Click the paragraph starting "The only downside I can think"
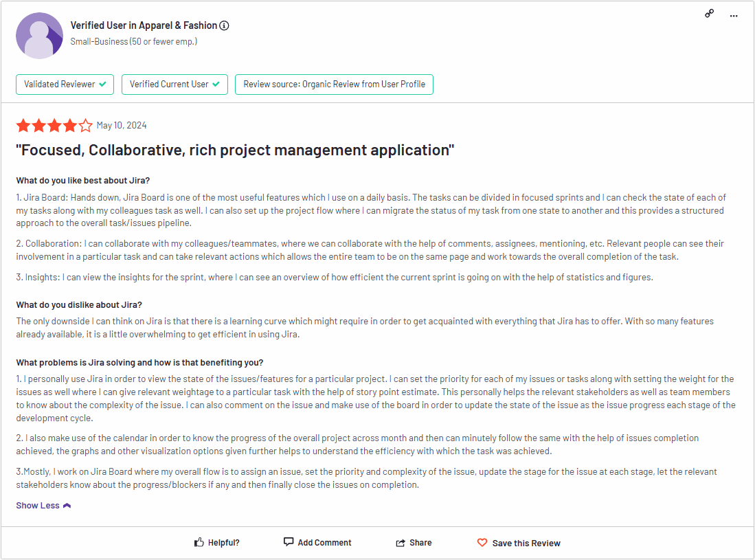 [x=365, y=328]
